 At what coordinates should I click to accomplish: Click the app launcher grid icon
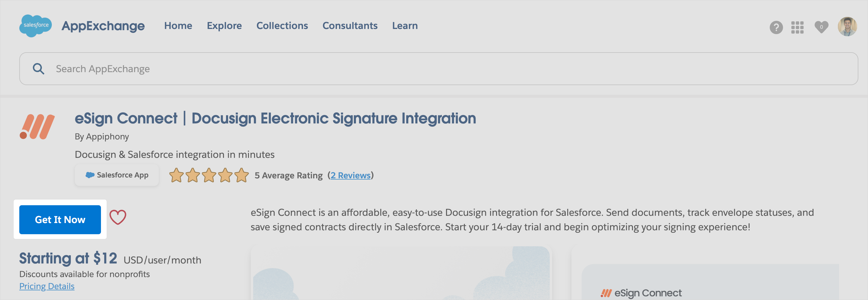[x=798, y=28]
